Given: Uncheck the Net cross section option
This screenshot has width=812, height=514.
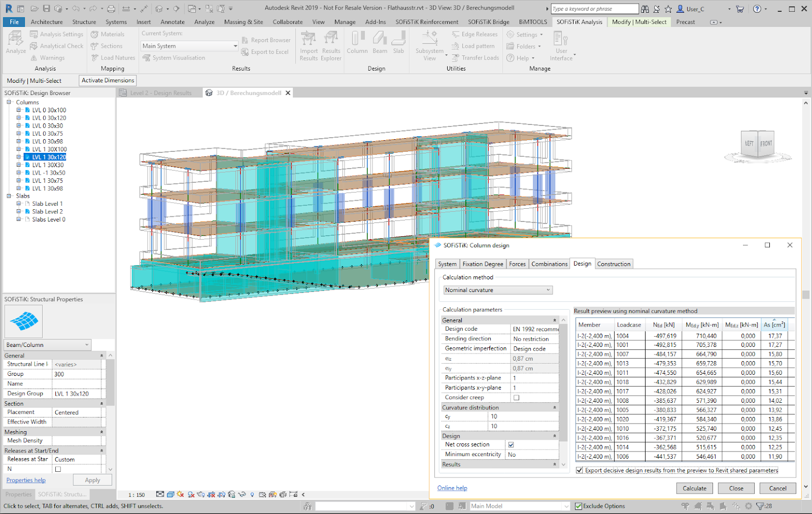Looking at the screenshot, I should click(511, 444).
